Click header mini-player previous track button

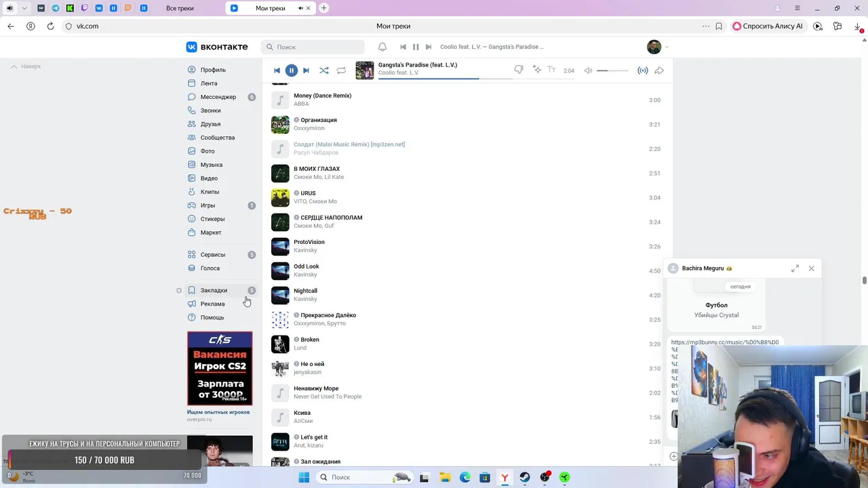(403, 47)
